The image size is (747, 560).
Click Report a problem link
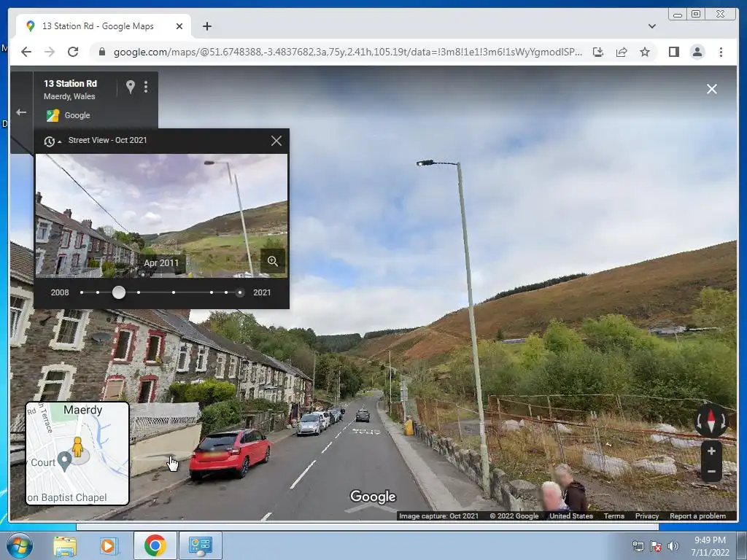(697, 516)
